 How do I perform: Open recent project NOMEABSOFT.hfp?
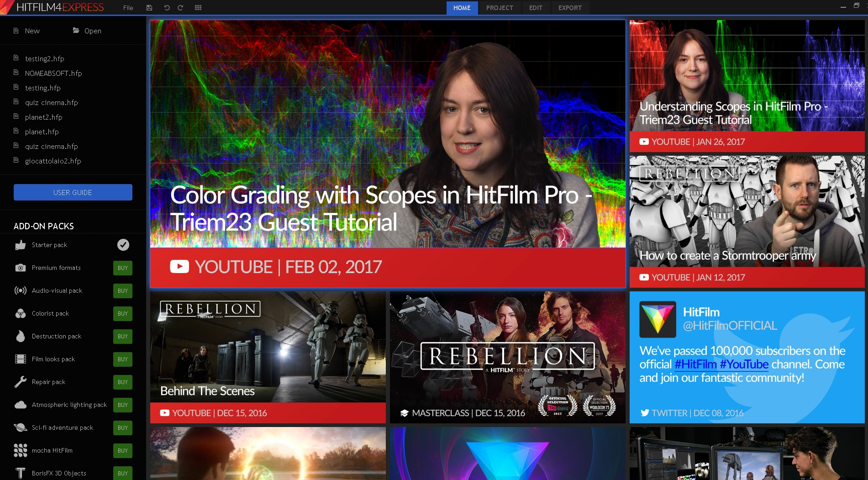[53, 73]
